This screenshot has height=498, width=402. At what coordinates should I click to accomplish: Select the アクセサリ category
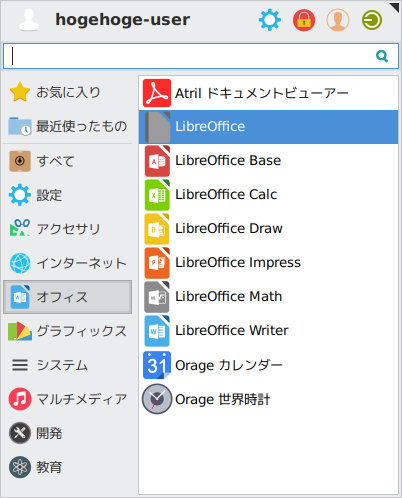click(x=68, y=229)
